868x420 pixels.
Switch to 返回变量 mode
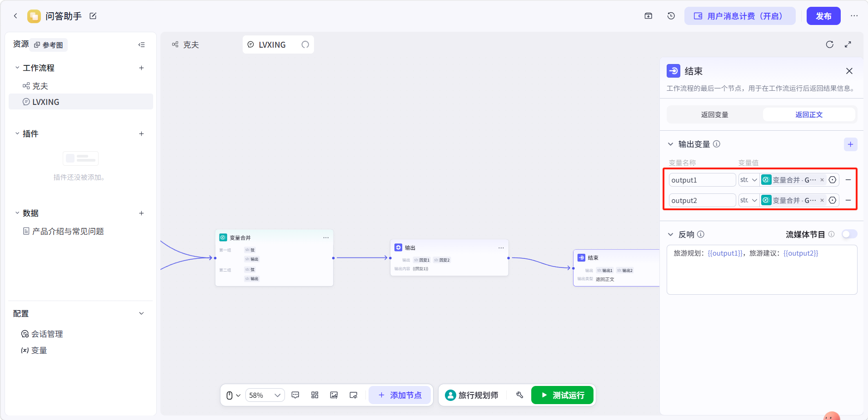coord(714,114)
